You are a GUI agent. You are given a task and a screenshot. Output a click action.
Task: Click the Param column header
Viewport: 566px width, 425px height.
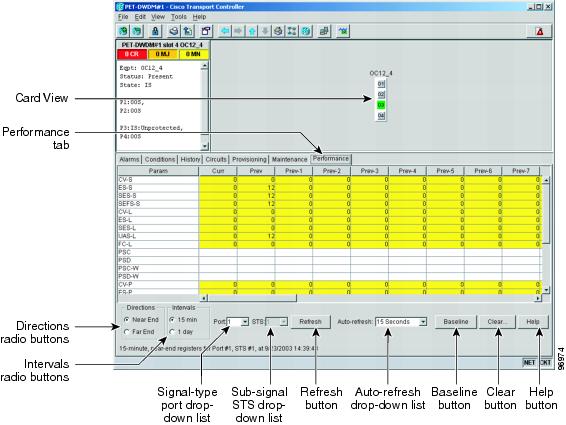(x=158, y=171)
